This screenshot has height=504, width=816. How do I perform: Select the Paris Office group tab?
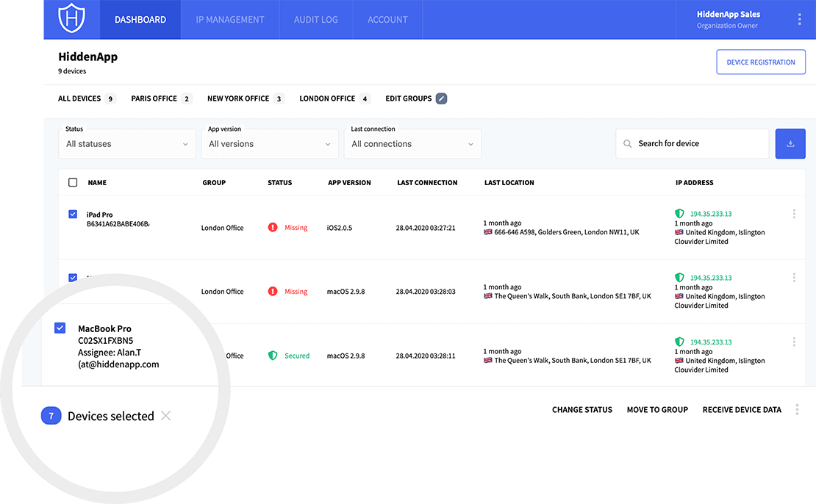[161, 98]
